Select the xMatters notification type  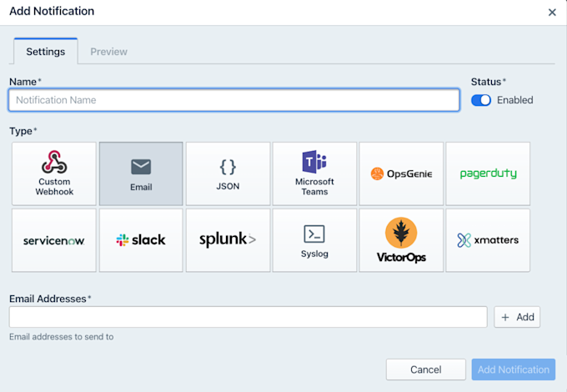point(488,240)
